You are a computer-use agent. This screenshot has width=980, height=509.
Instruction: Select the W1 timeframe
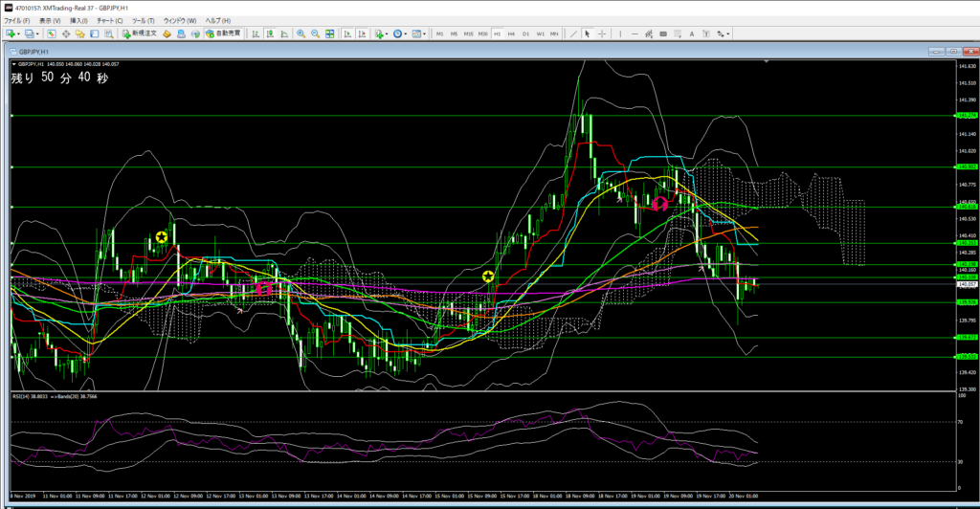pos(541,33)
